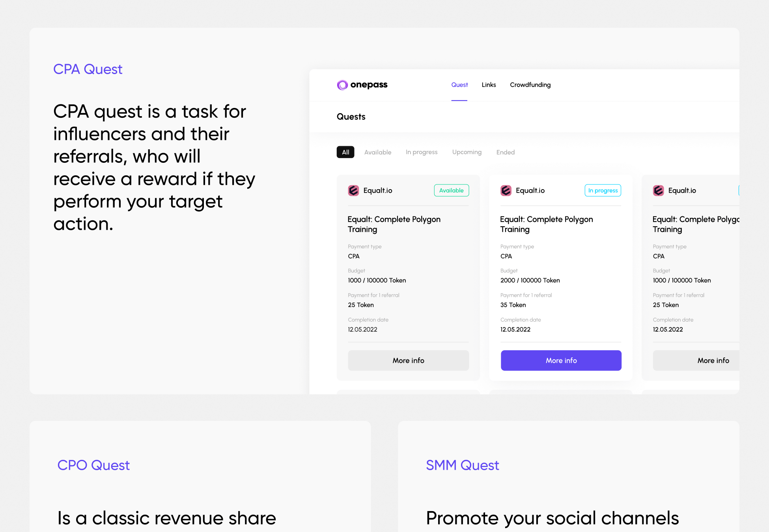Filter quests by Available
769x532 pixels.
coord(378,152)
